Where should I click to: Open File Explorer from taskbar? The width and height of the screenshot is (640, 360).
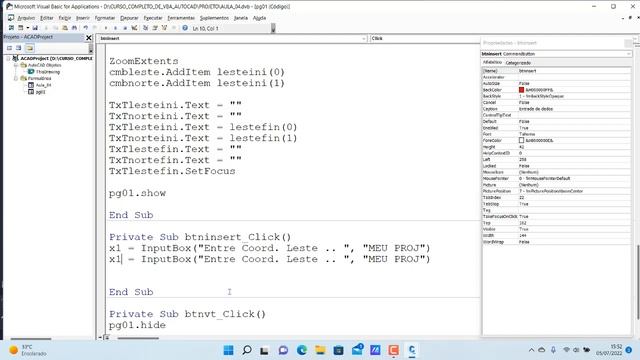coord(320,350)
